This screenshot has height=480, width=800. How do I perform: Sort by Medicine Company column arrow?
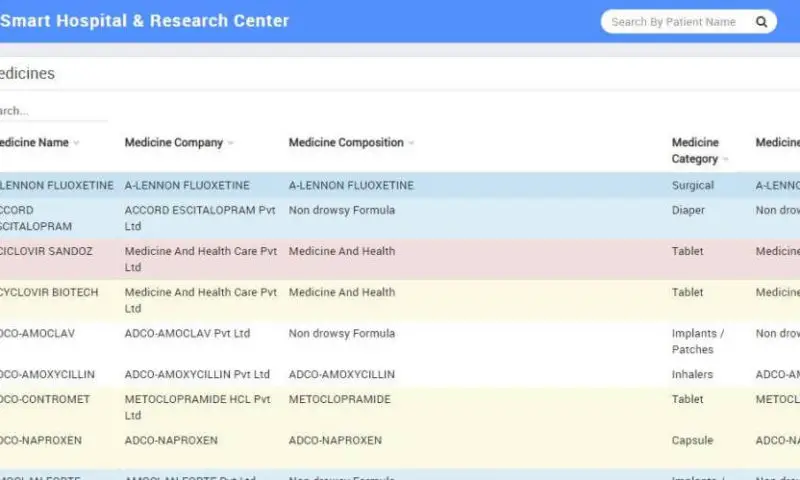pos(231,143)
